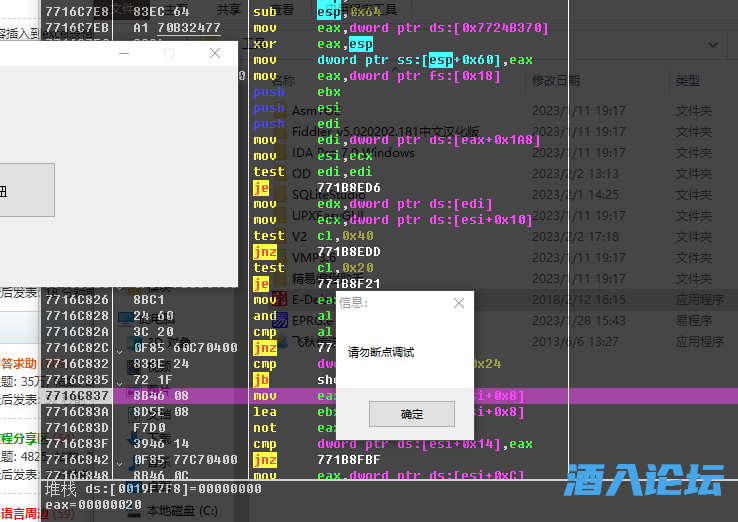Click the je jump target 771B8ED6

[349, 187]
